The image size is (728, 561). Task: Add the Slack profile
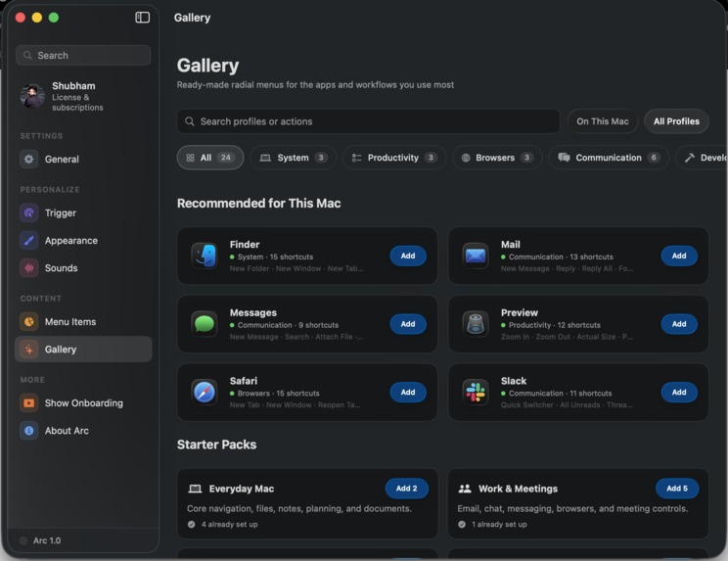pos(679,393)
